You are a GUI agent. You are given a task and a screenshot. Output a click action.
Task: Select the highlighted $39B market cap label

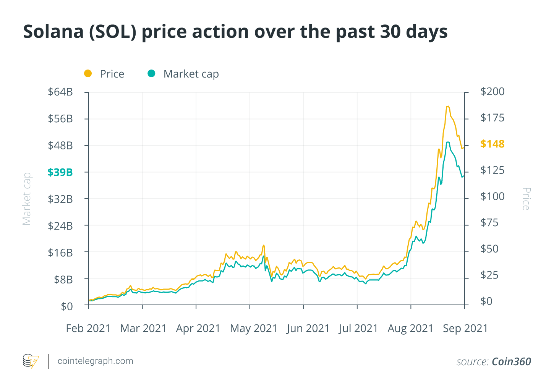click(60, 172)
